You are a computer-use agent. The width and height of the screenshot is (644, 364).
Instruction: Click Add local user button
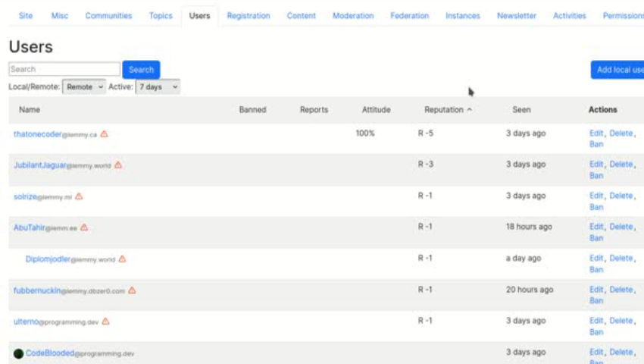point(618,70)
